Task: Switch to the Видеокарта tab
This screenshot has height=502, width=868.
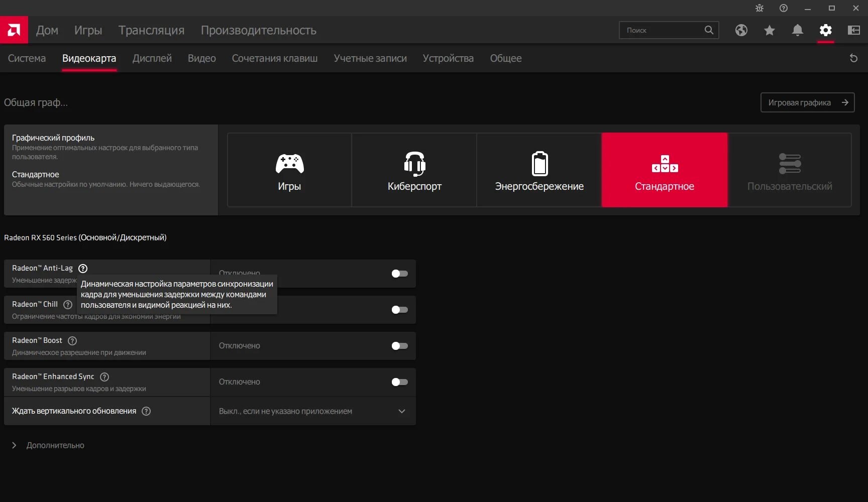Action: (89, 58)
